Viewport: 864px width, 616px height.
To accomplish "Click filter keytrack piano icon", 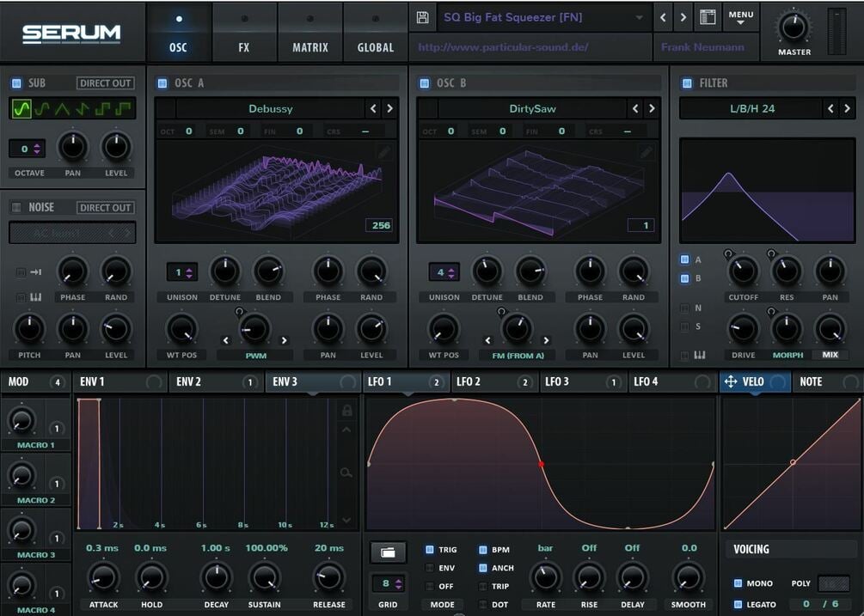I will [699, 355].
